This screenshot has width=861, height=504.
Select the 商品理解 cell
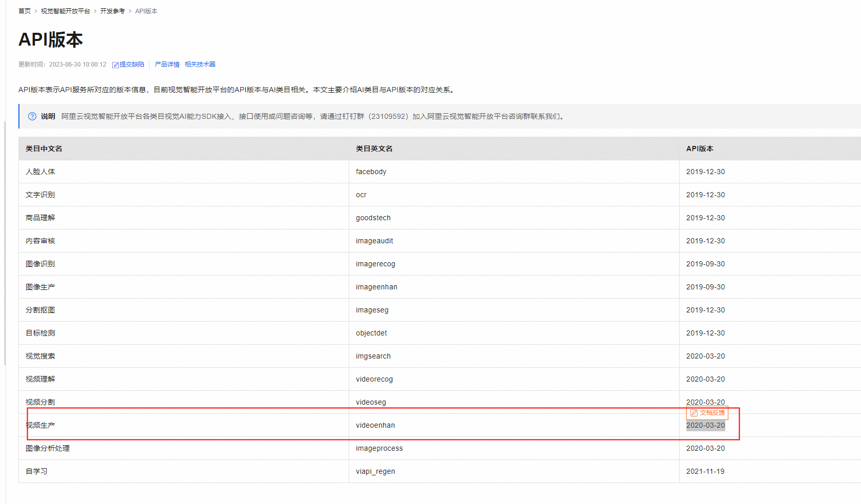click(x=184, y=218)
